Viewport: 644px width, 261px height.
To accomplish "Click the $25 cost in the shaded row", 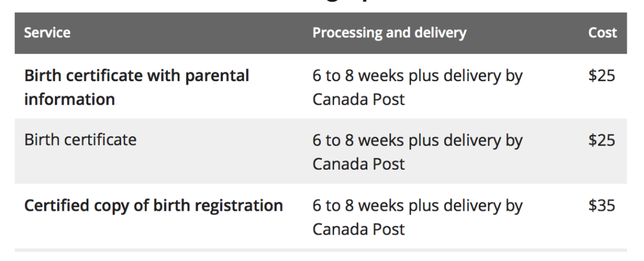I will [602, 141].
